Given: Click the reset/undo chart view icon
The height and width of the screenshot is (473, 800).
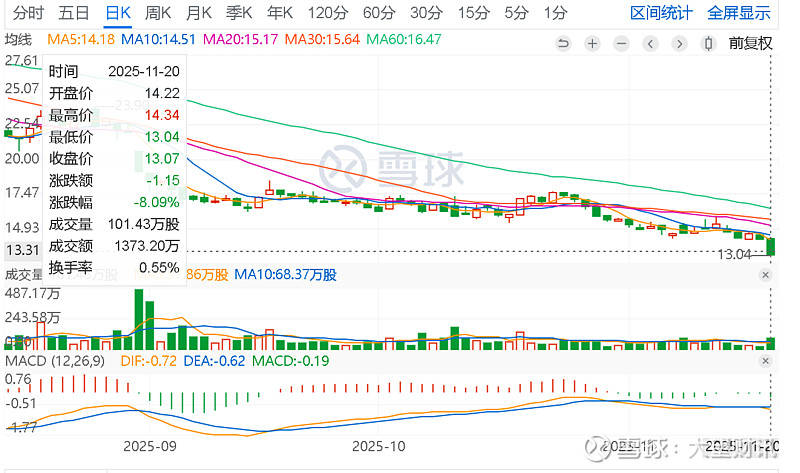Looking at the screenshot, I should [563, 43].
